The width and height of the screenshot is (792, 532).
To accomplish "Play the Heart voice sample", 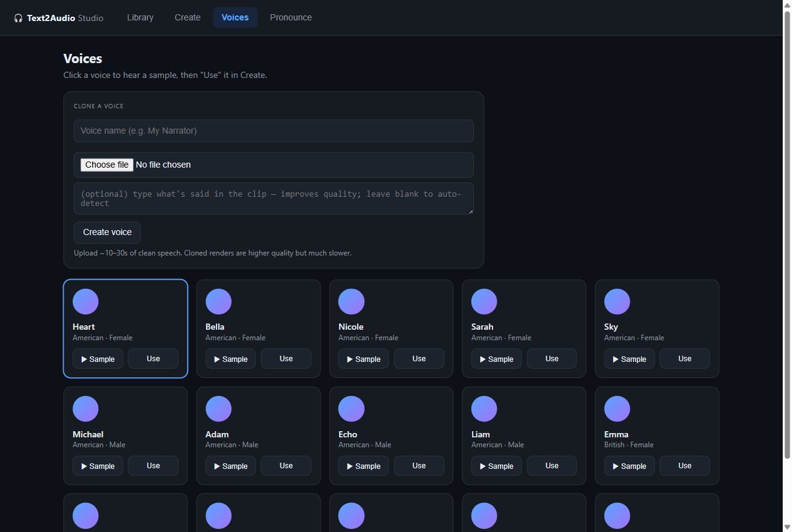I will point(98,359).
